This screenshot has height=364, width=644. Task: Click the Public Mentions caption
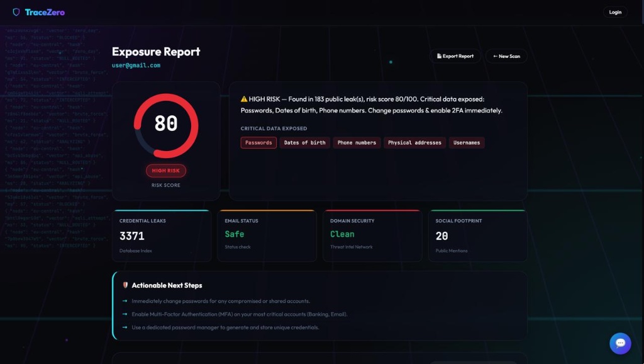pos(452,251)
